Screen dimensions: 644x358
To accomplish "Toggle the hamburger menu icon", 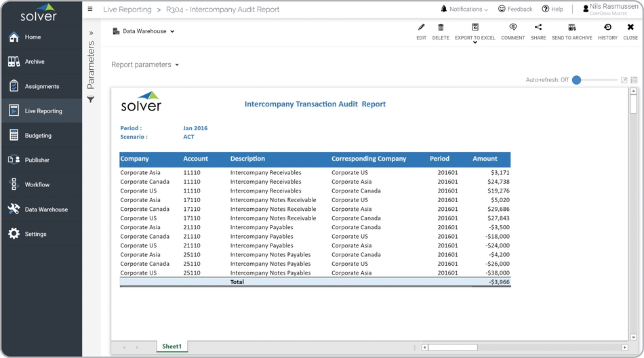I will pyautogui.click(x=90, y=9).
